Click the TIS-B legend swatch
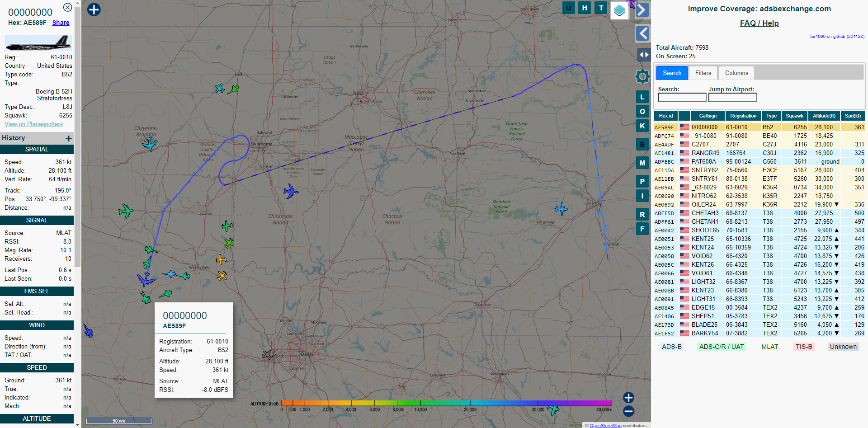 [804, 347]
